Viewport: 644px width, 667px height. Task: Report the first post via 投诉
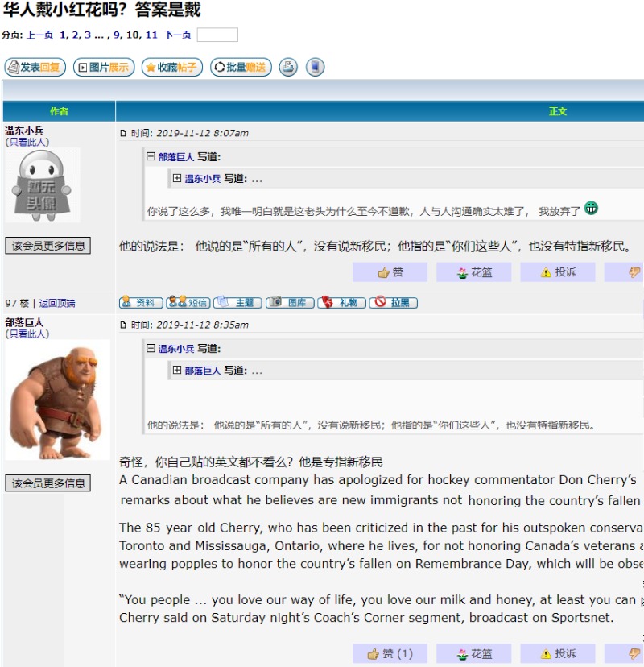558,272
